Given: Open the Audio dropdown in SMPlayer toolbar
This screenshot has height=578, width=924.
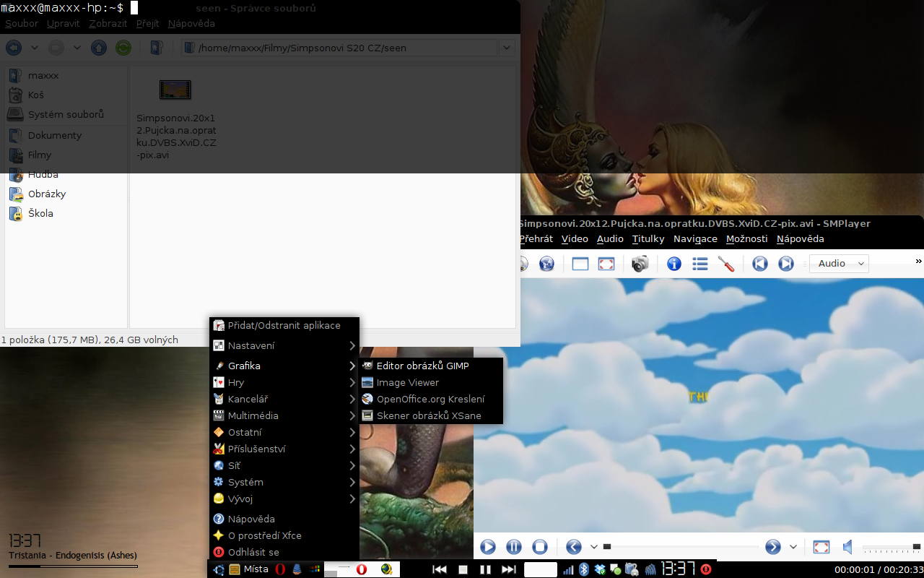Looking at the screenshot, I should (x=839, y=264).
